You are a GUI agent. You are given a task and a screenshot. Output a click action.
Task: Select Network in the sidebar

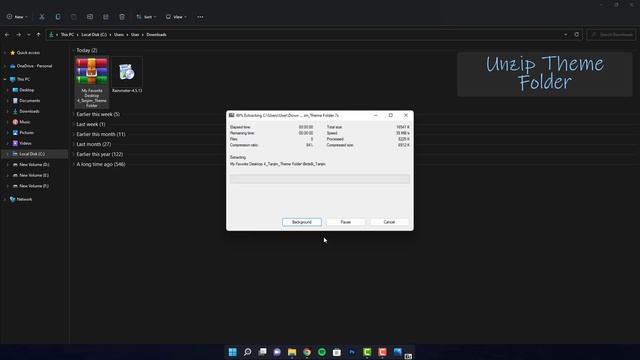[x=24, y=199]
